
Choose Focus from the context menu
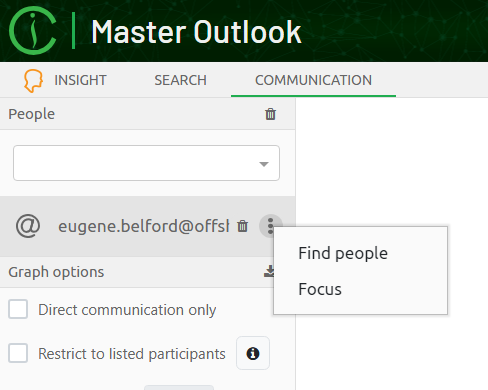point(320,289)
